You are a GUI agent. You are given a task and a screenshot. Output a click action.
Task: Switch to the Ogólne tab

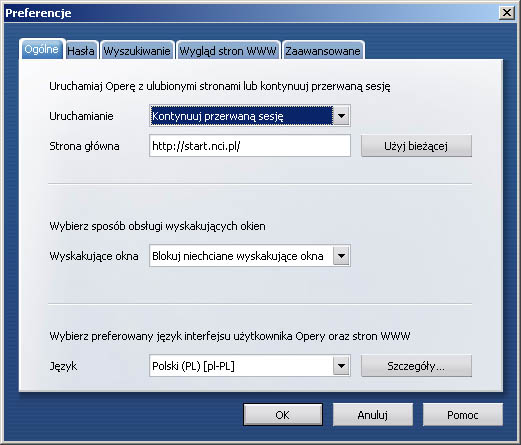(41, 49)
